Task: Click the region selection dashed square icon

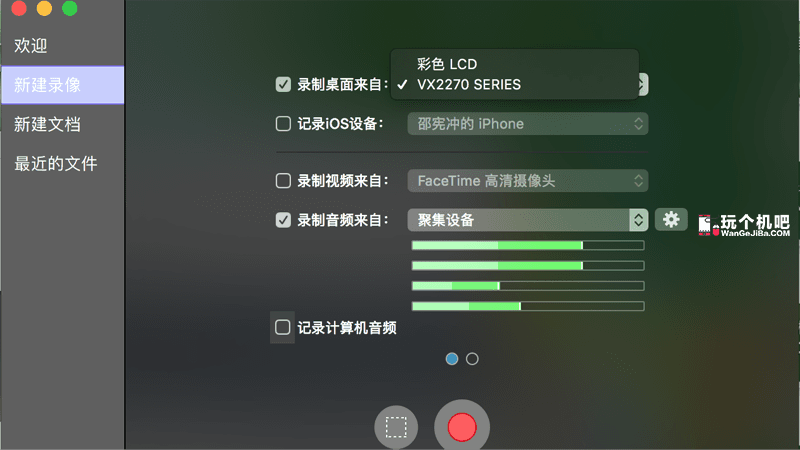Action: [x=396, y=427]
